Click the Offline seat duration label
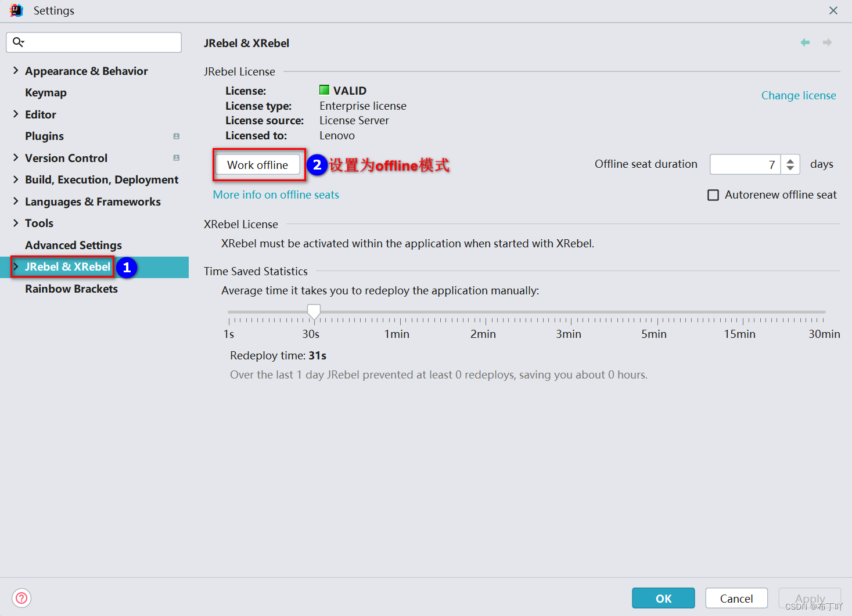 646,164
